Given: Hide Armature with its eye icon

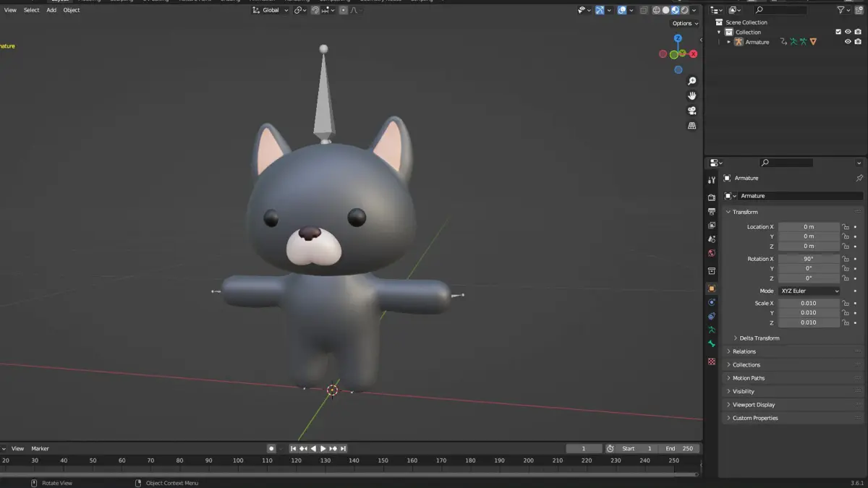Looking at the screenshot, I should coord(848,42).
